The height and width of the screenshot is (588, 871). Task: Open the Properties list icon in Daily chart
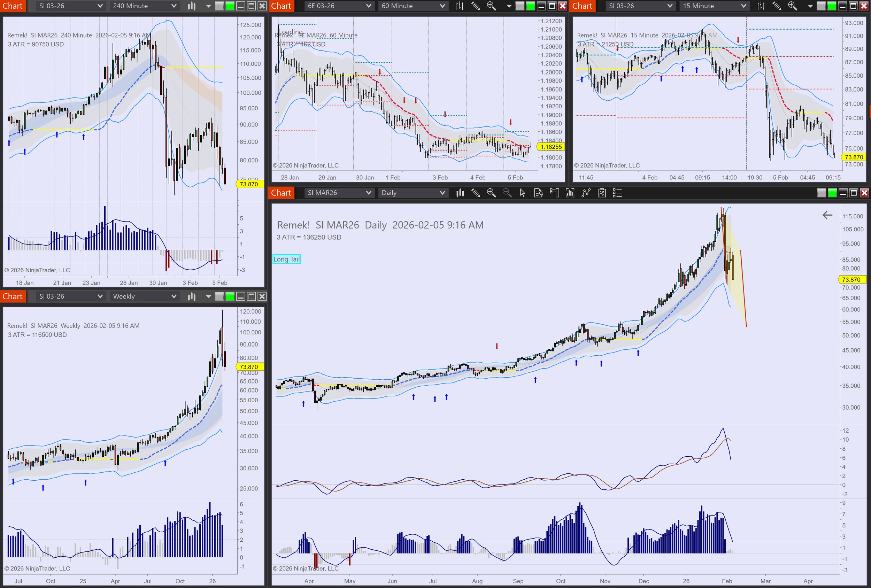tap(617, 193)
